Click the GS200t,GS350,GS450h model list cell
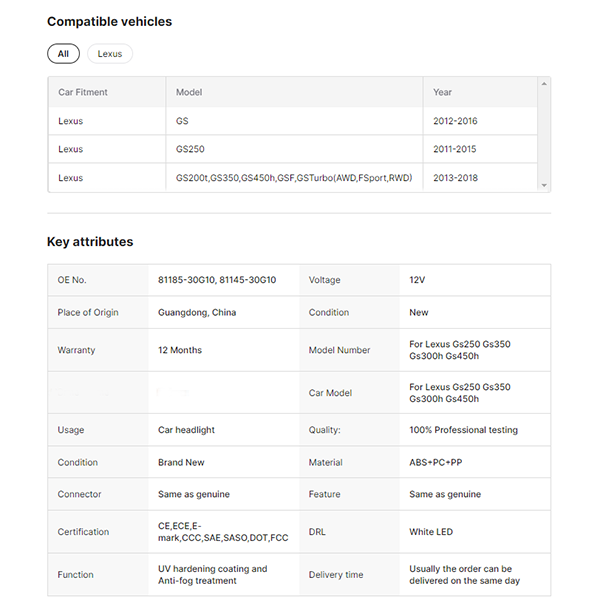The width and height of the screenshot is (600, 600). click(293, 178)
